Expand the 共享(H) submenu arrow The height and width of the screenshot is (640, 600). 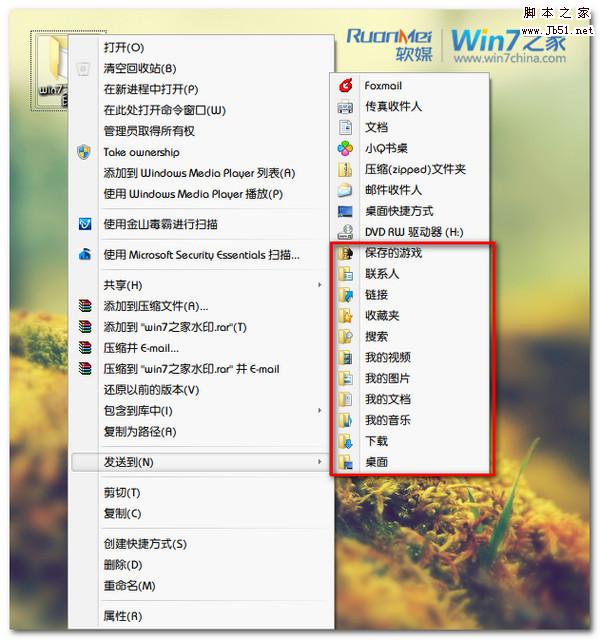click(320, 284)
